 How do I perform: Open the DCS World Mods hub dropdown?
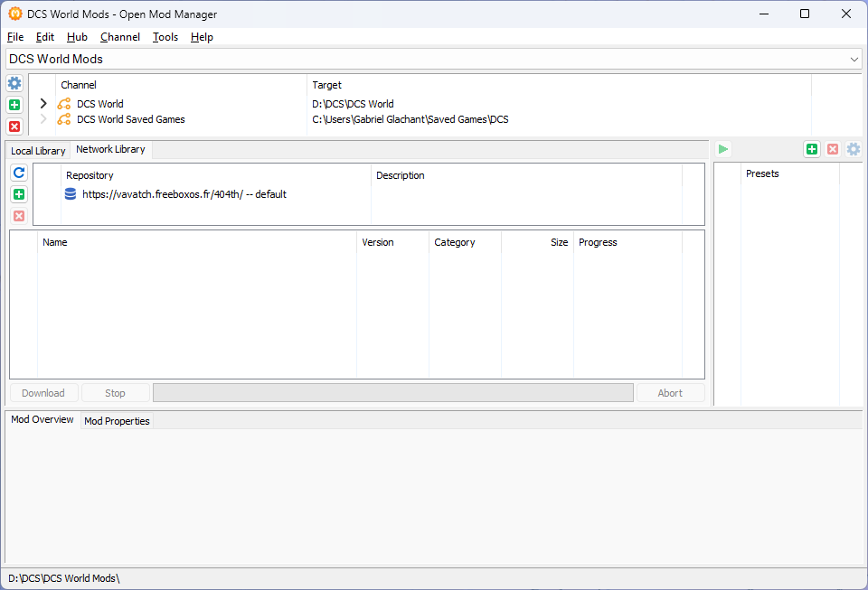click(x=854, y=59)
